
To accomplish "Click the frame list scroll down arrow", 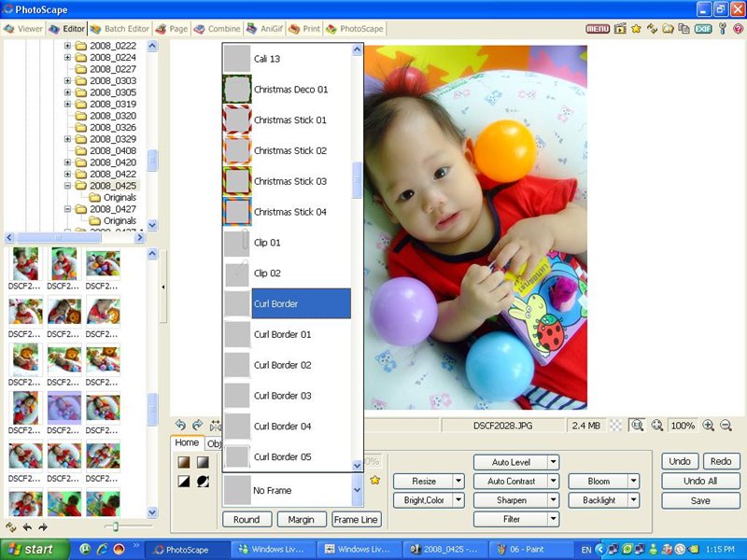I will click(358, 465).
